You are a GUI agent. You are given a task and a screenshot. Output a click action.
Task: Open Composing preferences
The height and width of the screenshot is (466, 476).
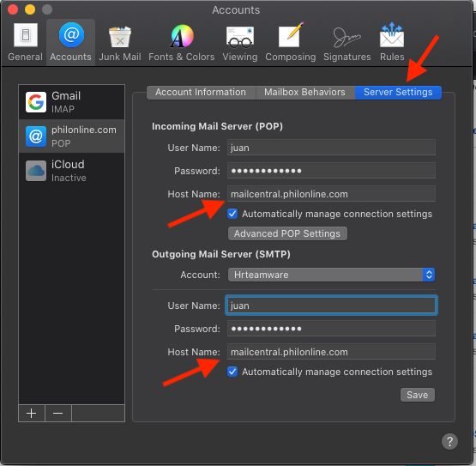click(291, 41)
